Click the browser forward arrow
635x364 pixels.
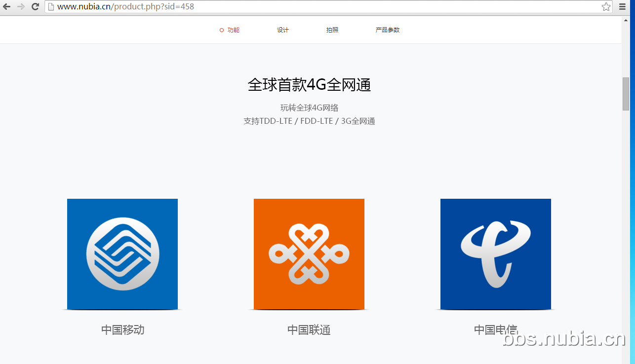click(21, 7)
